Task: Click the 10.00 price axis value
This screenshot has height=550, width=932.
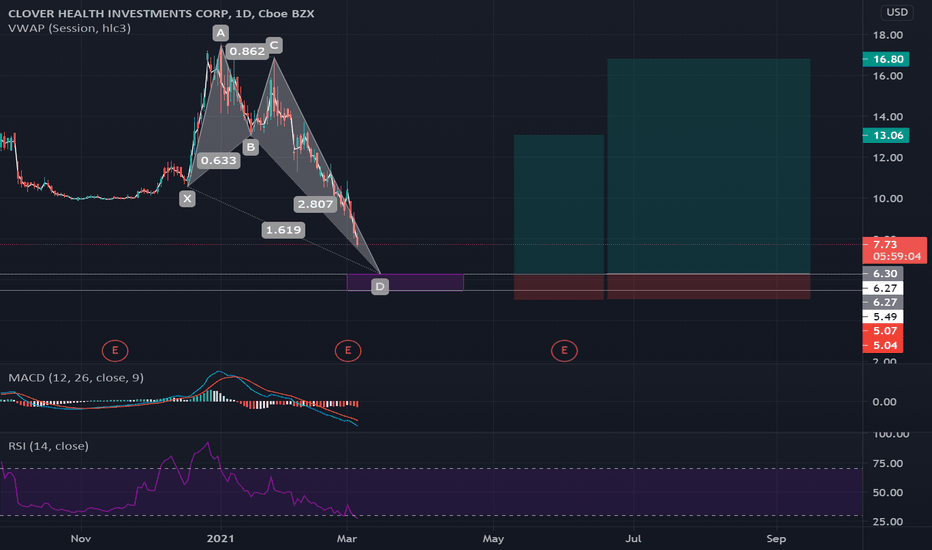Action: point(888,199)
